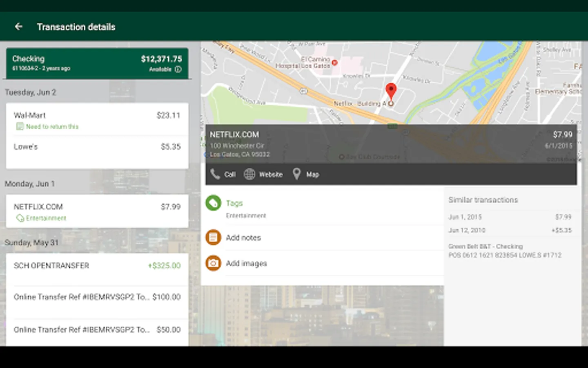
Task: Tap the green Tags icon
Action: (x=213, y=203)
